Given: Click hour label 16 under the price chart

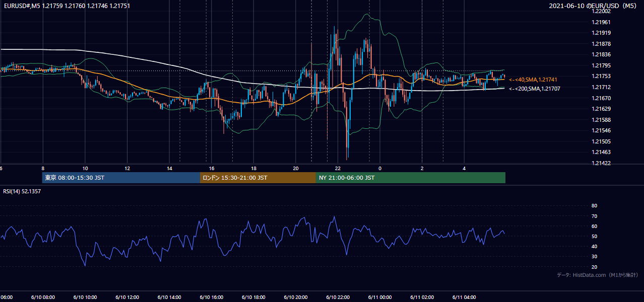Looking at the screenshot, I should click(x=212, y=168).
